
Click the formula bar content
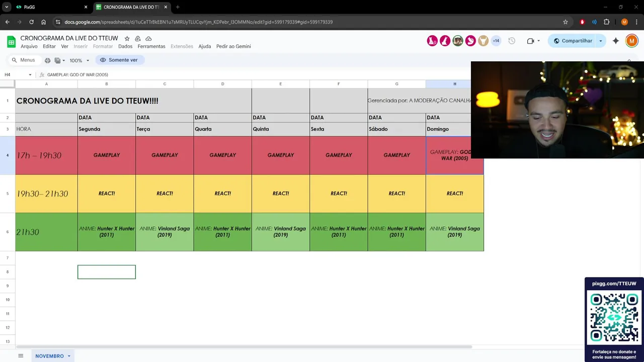tap(77, 75)
